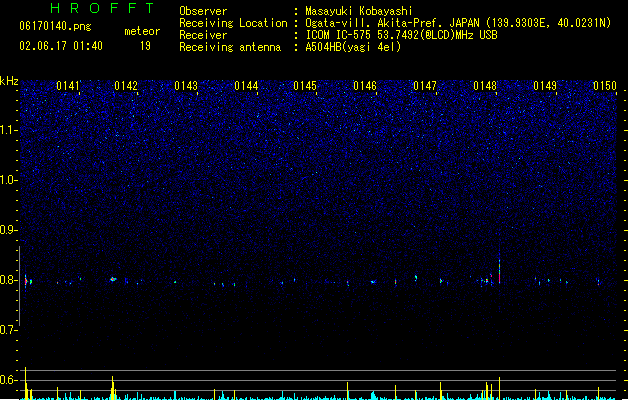The height and width of the screenshot is (400, 629).
Task: Click the 'Receiver' field label
Action: click(203, 35)
